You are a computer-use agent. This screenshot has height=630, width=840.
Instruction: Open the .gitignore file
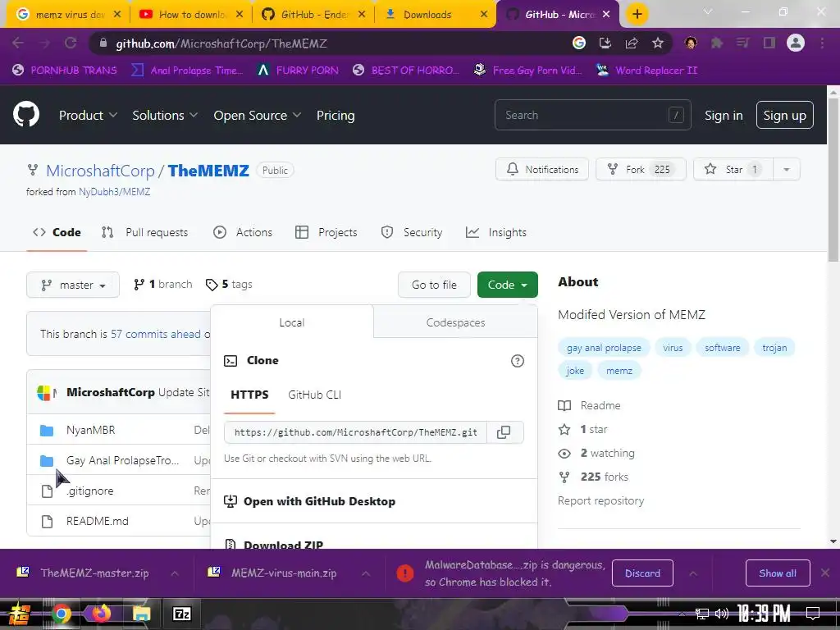pos(90,491)
